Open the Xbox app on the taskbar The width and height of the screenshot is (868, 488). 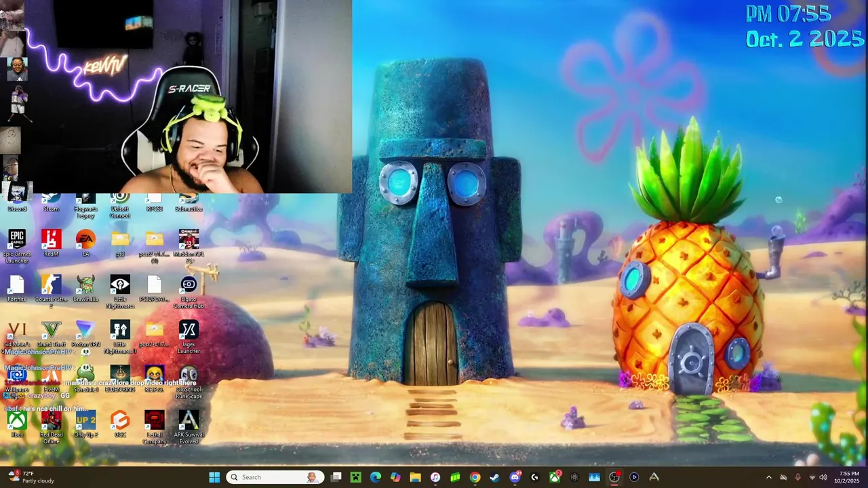(555, 477)
